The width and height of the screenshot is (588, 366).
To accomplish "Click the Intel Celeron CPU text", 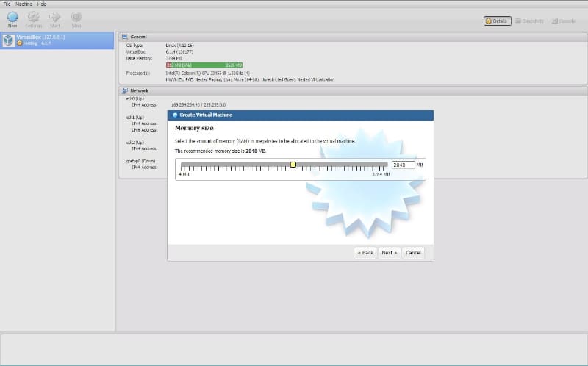I will click(x=208, y=73).
